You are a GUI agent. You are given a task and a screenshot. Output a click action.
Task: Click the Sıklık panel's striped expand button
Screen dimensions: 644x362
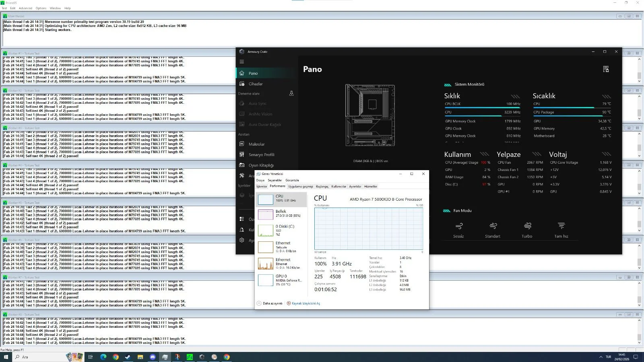pos(516,97)
